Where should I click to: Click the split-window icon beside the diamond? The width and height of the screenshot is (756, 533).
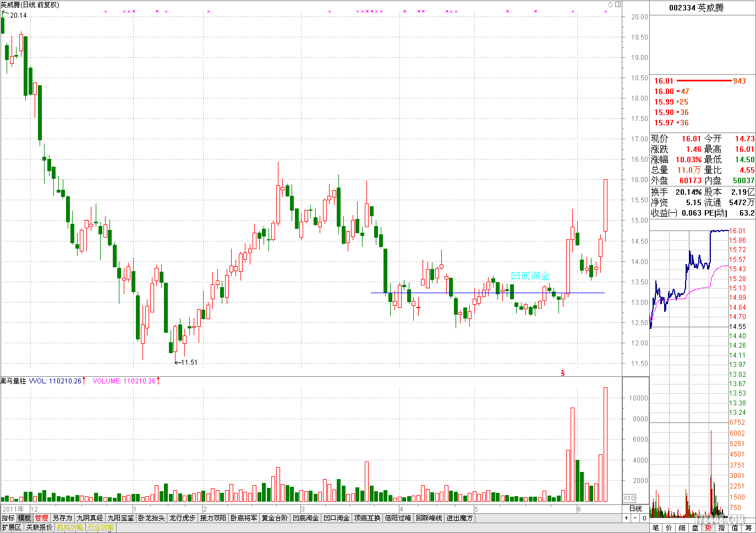[618, 4]
